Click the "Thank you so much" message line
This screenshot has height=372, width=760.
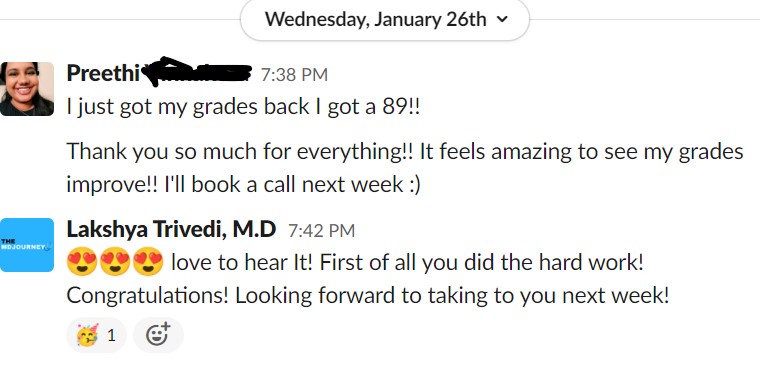tap(405, 151)
